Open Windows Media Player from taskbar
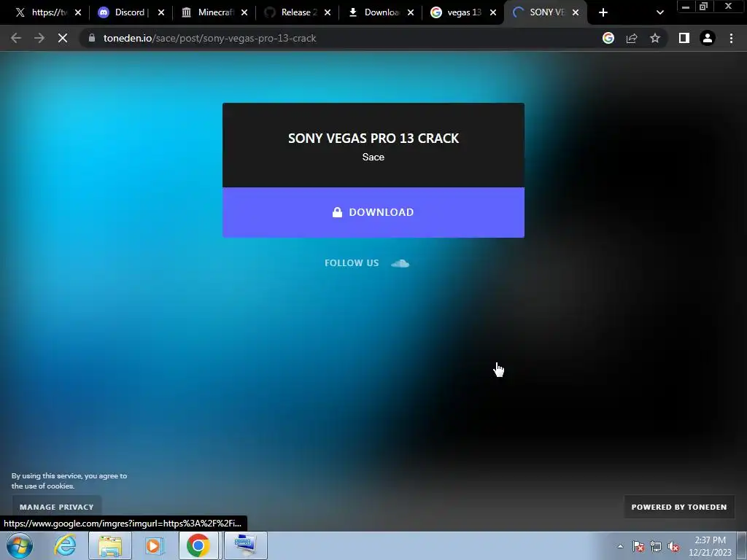This screenshot has height=560, width=747. (x=153, y=545)
